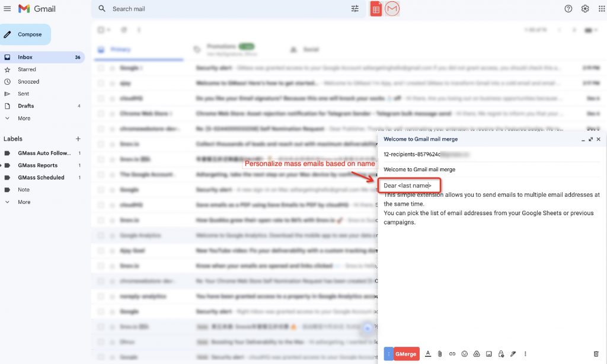
Task: Open the main menu hamburger icon
Action: (7, 8)
